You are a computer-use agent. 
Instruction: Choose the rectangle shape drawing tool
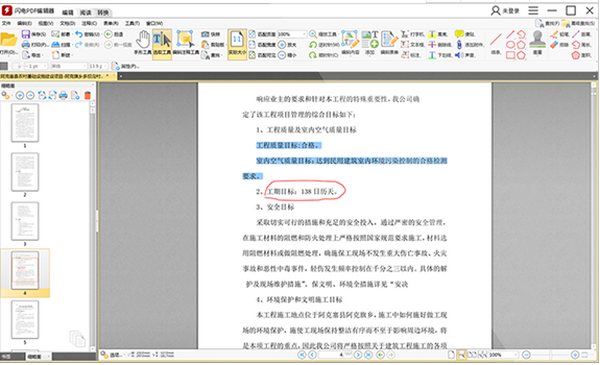click(x=510, y=55)
